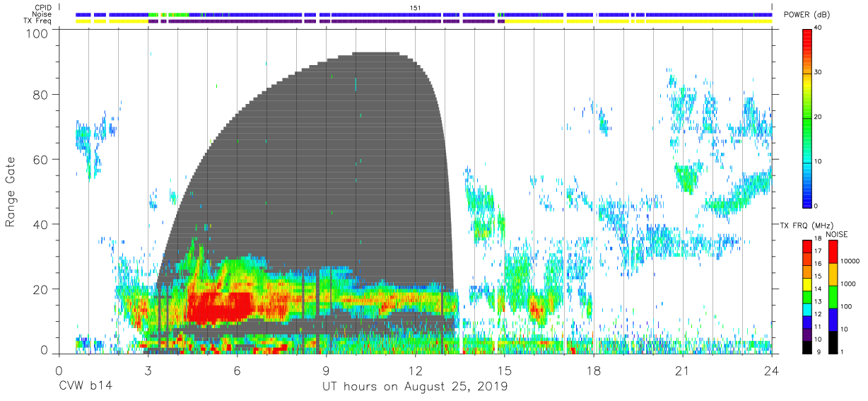Click x-axis tick label '21'
Image resolution: width=868 pixels, height=401 pixels.
(x=683, y=371)
